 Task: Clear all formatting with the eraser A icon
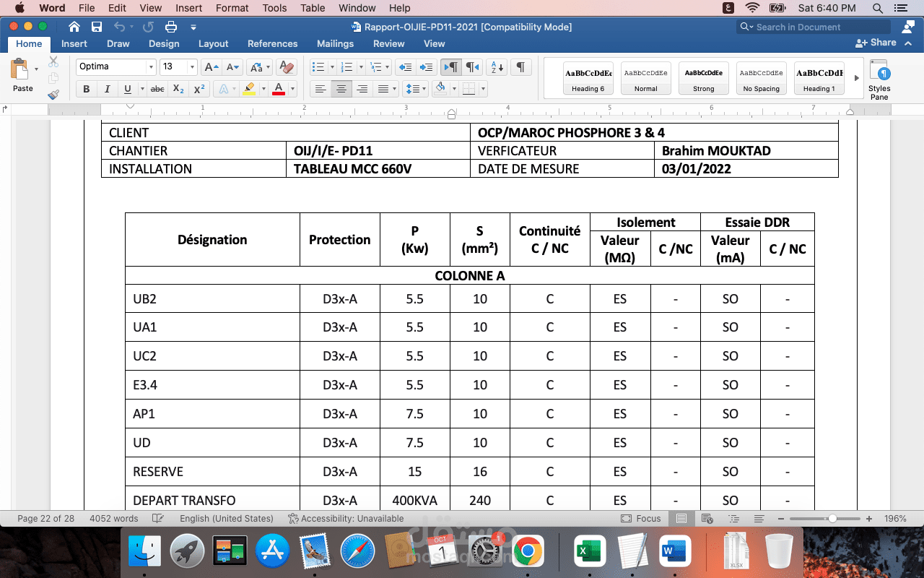pos(287,67)
